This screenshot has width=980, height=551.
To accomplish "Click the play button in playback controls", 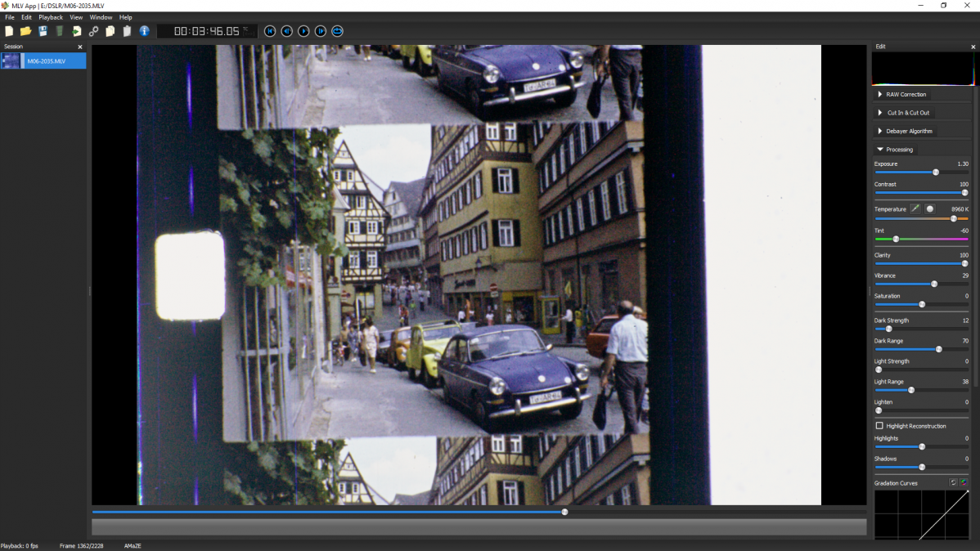I will pos(303,30).
